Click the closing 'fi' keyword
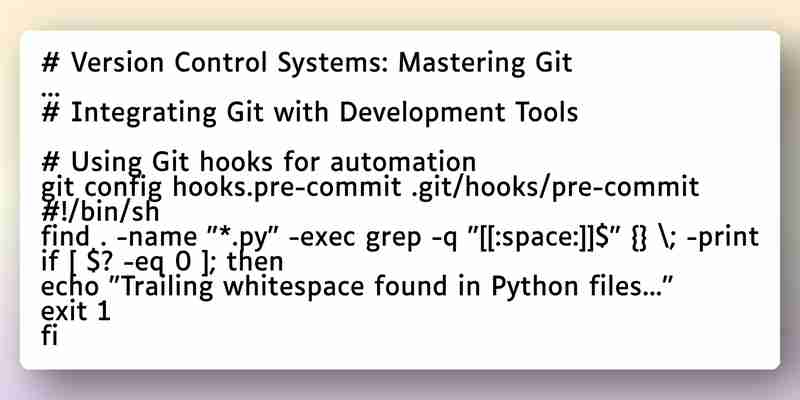The image size is (800, 400). [49, 337]
